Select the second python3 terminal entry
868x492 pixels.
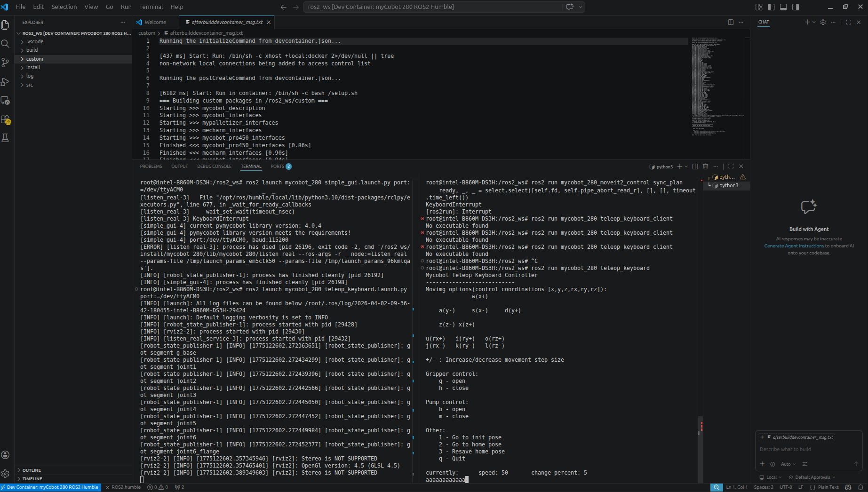(x=728, y=186)
